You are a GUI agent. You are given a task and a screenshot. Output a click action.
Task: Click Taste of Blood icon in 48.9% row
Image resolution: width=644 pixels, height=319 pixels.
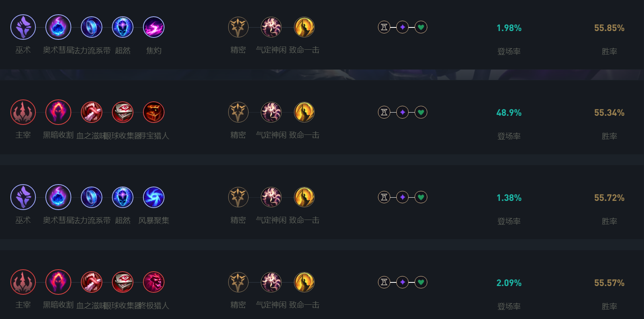[92, 112]
